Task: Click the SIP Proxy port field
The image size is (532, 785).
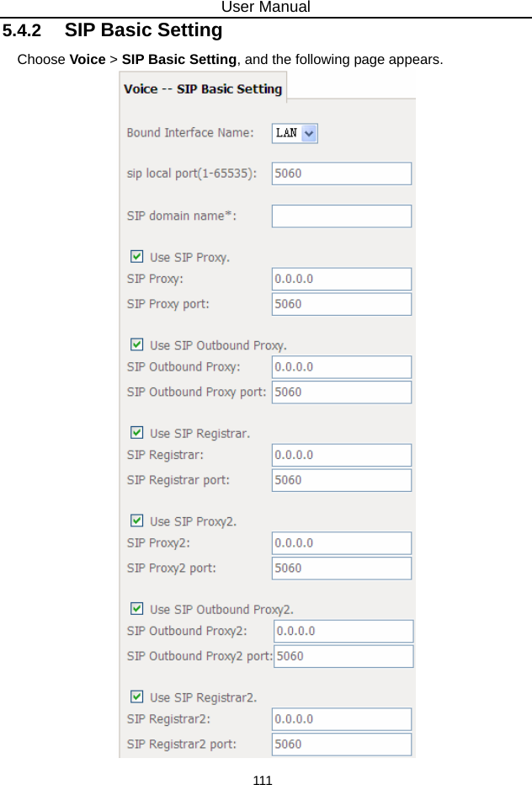Action: click(342, 304)
